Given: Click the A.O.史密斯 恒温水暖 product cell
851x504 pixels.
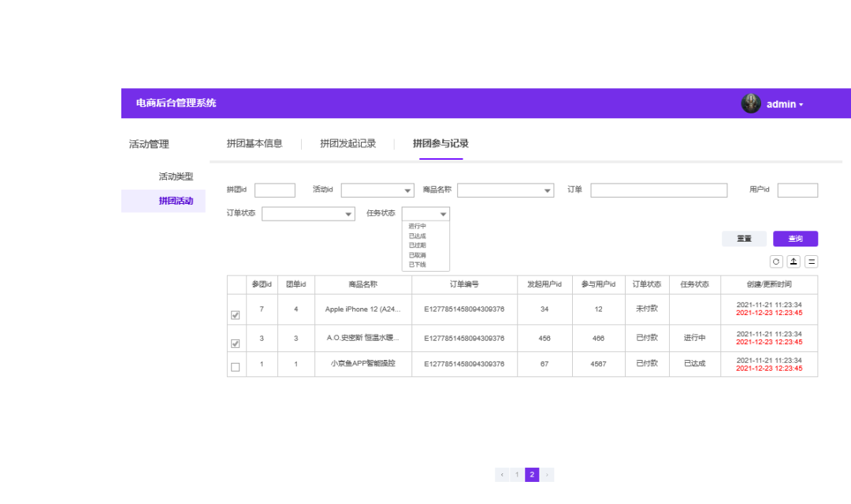Looking at the screenshot, I should click(362, 338).
